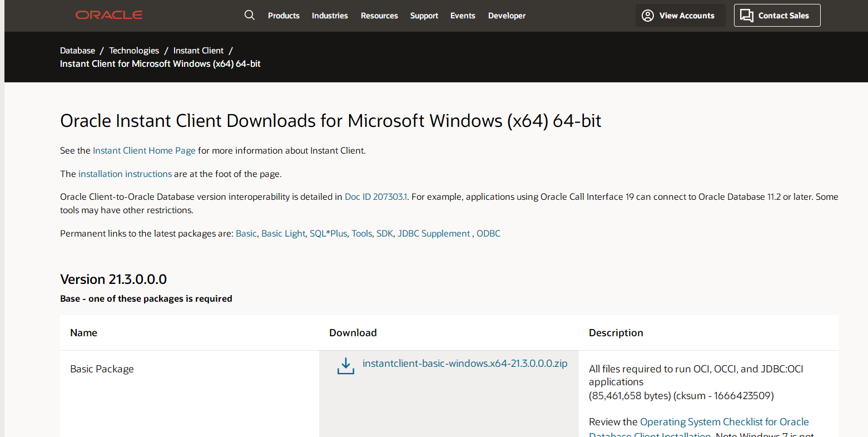Follow the installation instructions link
868x437 pixels.
point(125,174)
